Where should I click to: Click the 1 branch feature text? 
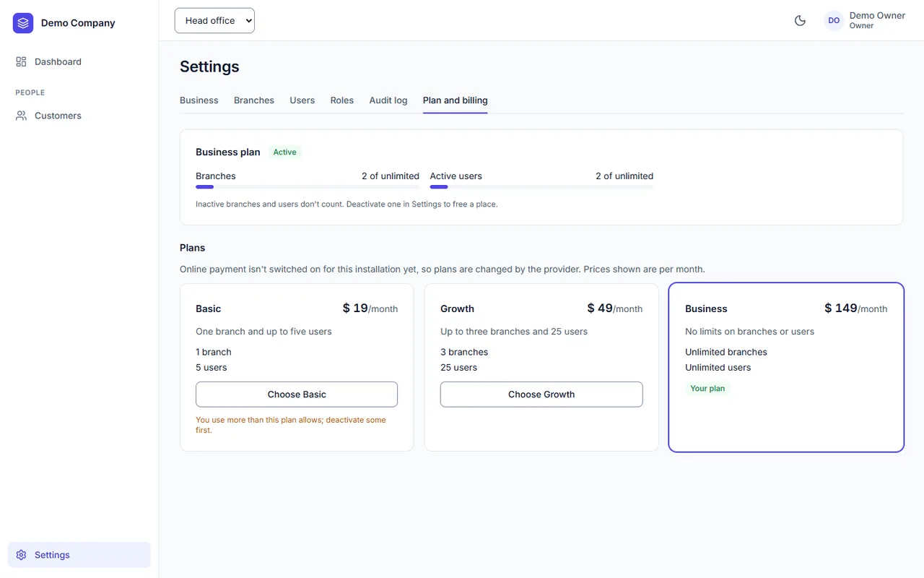214,352
